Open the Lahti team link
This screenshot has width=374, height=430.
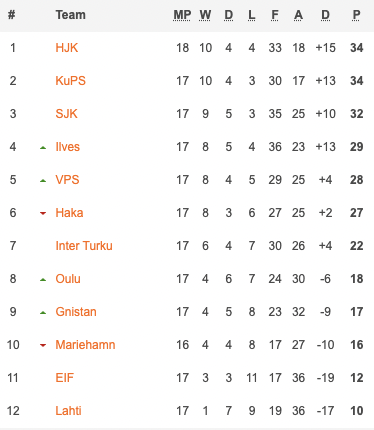pyautogui.click(x=68, y=411)
